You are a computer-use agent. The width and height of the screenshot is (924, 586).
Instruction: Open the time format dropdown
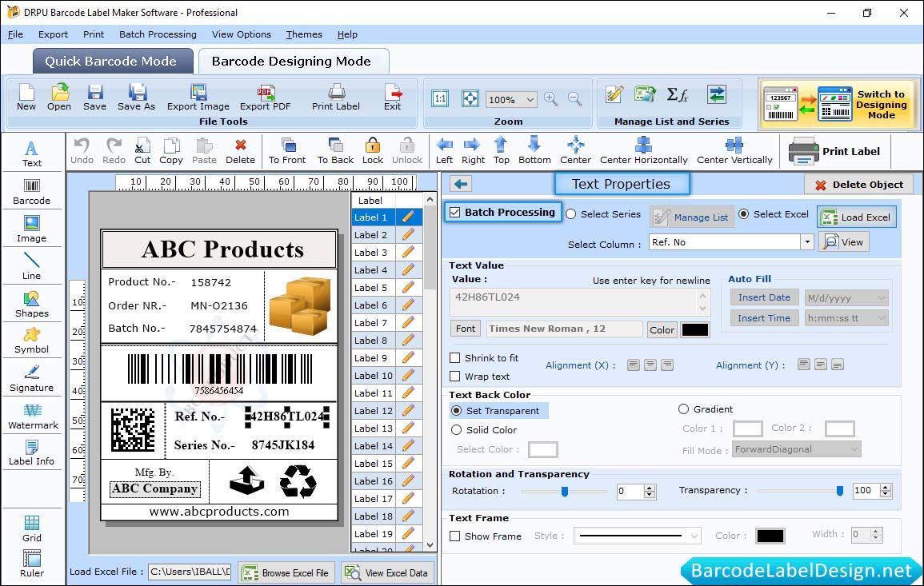[x=880, y=318]
